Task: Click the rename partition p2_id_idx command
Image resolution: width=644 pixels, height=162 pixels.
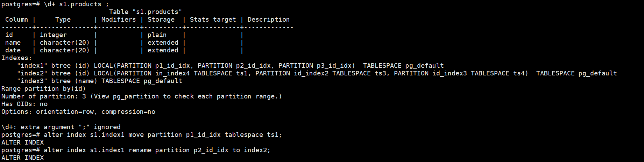Action: 157,150
